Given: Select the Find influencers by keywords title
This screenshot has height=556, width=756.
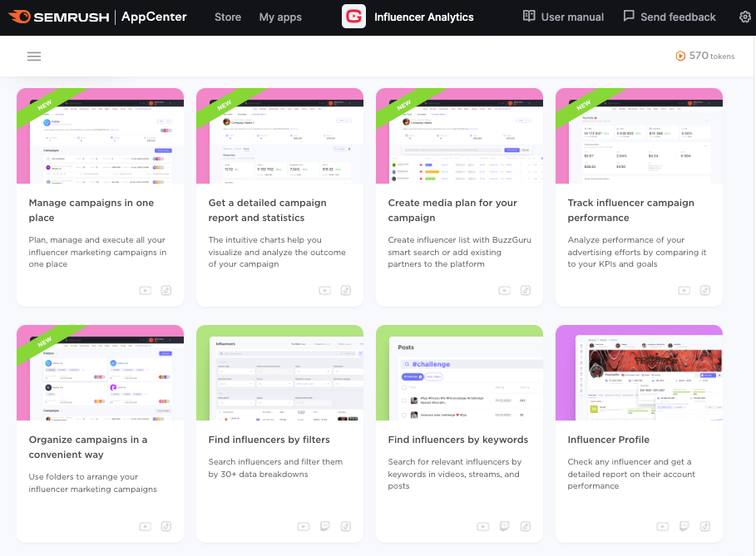Looking at the screenshot, I should [457, 440].
